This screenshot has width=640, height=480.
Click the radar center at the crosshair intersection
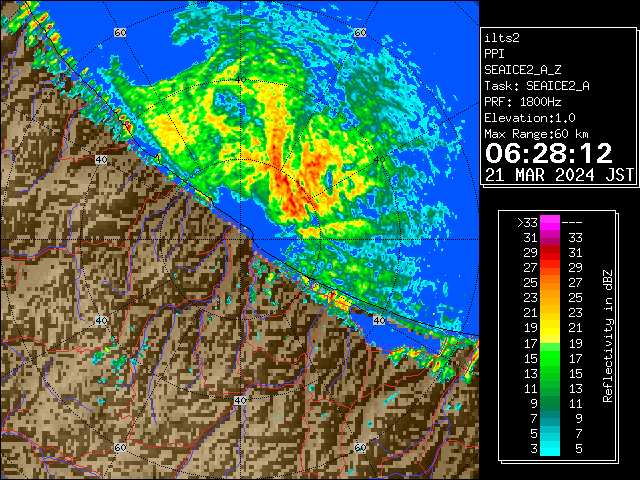(x=240, y=240)
